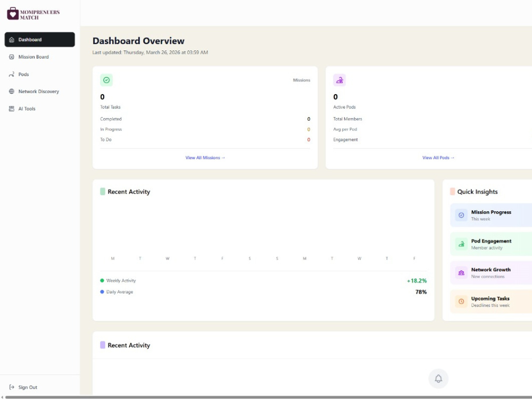
Task: Click the Weekly Activity legend label
Action: coord(121,280)
